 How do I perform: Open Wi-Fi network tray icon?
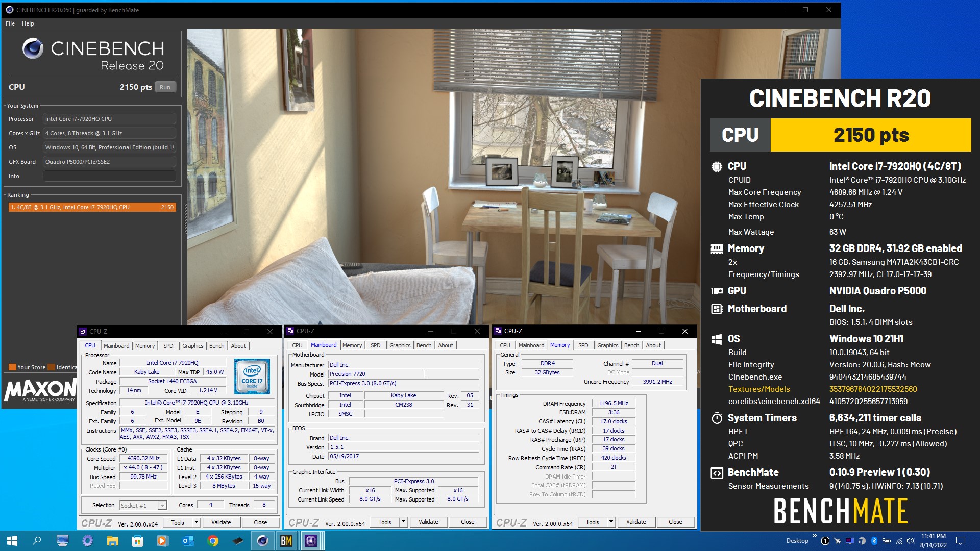(x=899, y=541)
